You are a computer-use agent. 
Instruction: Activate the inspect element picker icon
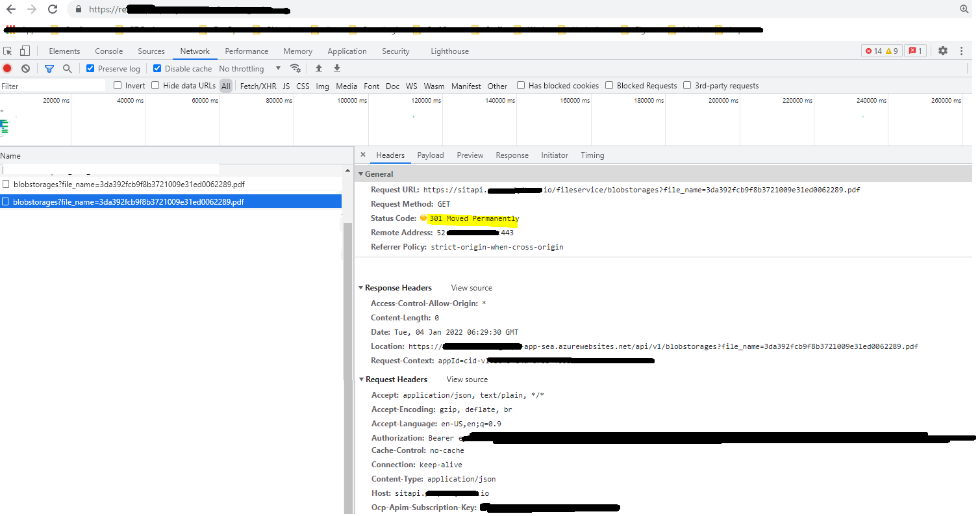(8, 51)
